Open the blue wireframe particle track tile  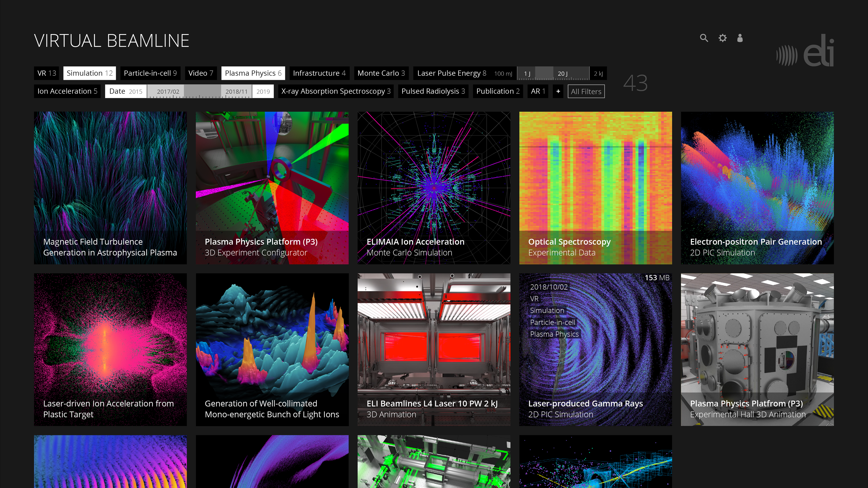[x=595, y=461]
